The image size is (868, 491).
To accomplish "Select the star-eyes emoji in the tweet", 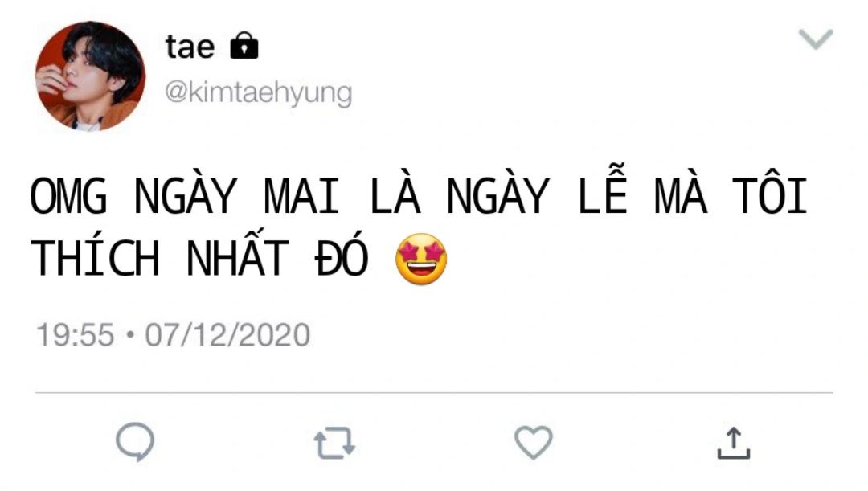I will pos(421,259).
